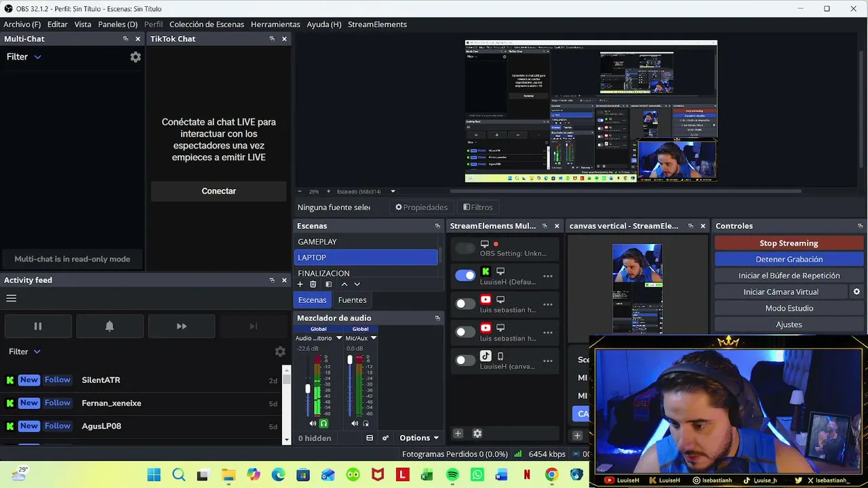Open the Editar menu

coord(58,24)
